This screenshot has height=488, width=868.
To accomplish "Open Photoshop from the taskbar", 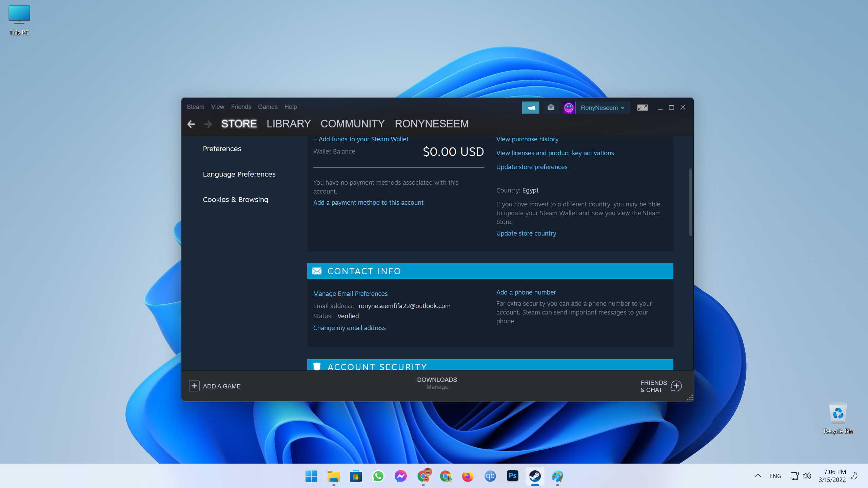I will point(513,476).
